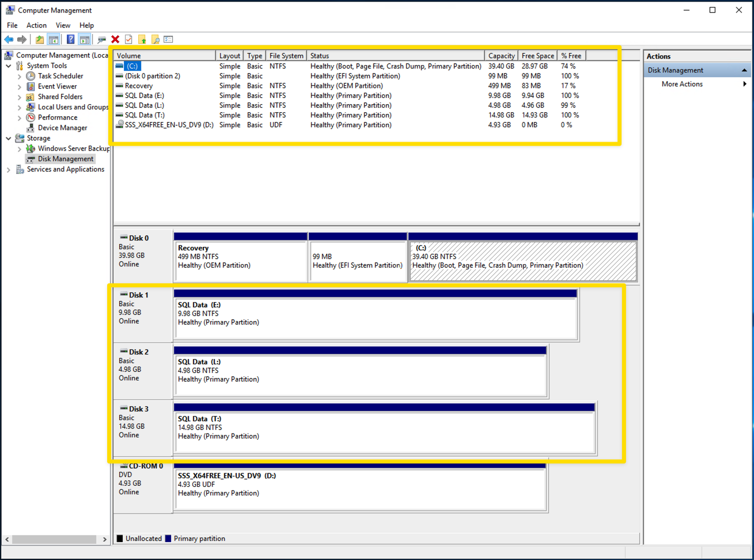Click the blue Primary partition legend swatch

(x=168, y=539)
